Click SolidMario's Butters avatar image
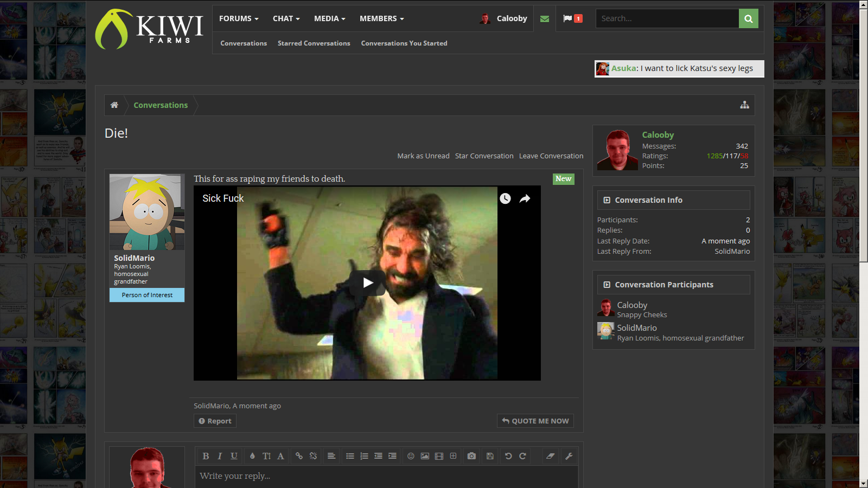 pyautogui.click(x=147, y=212)
